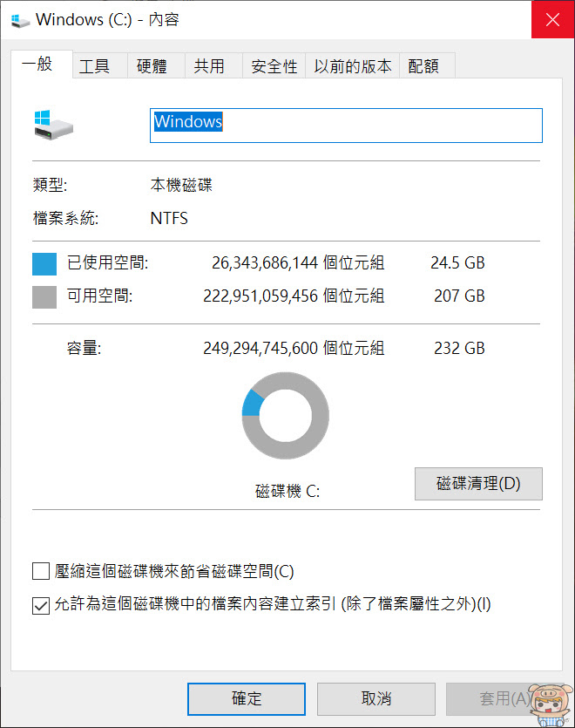This screenshot has height=728, width=575.
Task: Click the 磁碟機 C: label
Action: tap(287, 491)
